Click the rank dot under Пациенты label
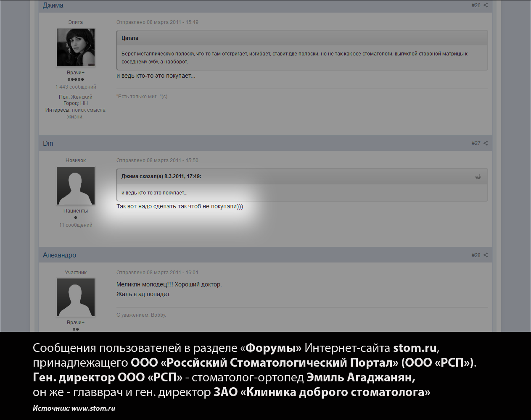 tap(76, 218)
